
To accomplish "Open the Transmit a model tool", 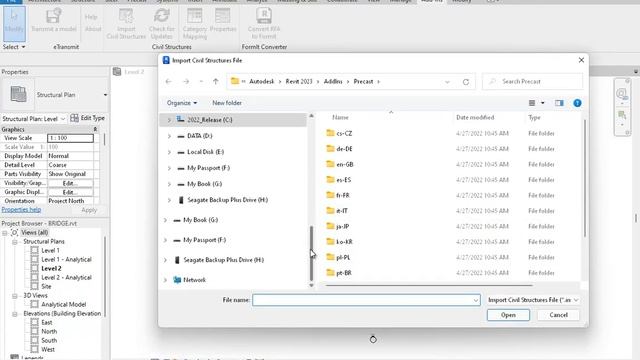I will pos(54,21).
